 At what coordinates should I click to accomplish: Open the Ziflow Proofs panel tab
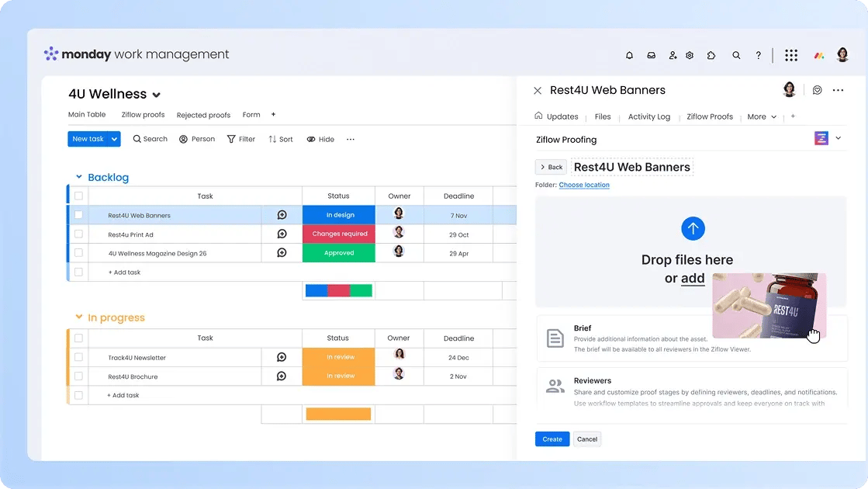click(x=710, y=116)
